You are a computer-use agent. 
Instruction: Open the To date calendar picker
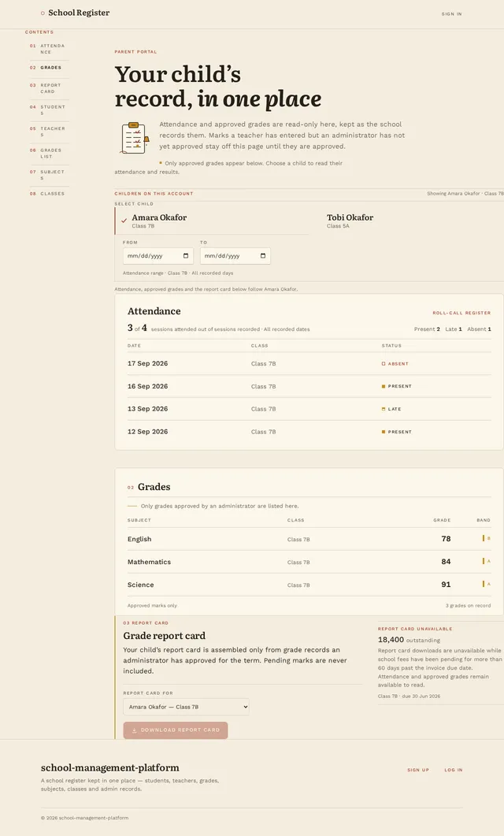coord(263,256)
